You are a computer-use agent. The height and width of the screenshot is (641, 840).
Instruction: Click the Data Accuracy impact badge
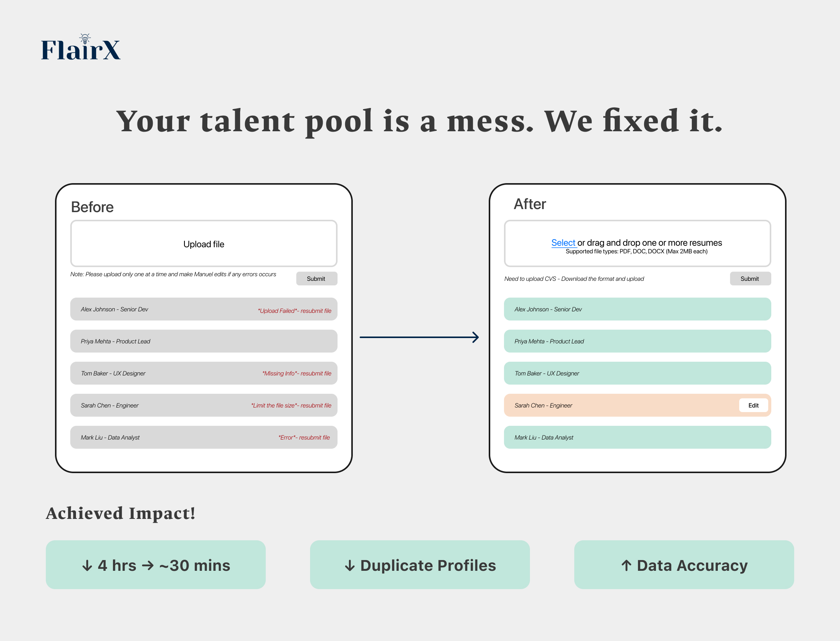pyautogui.click(x=684, y=565)
